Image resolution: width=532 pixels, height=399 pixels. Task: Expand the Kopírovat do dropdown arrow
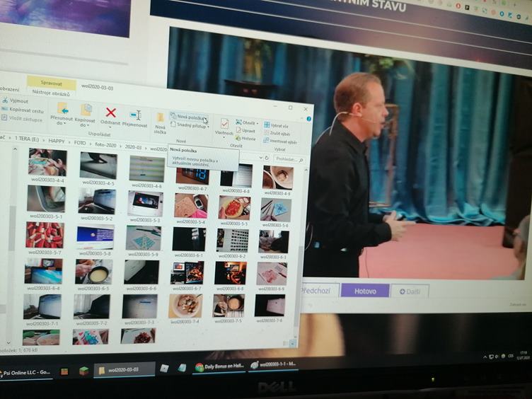(88, 125)
